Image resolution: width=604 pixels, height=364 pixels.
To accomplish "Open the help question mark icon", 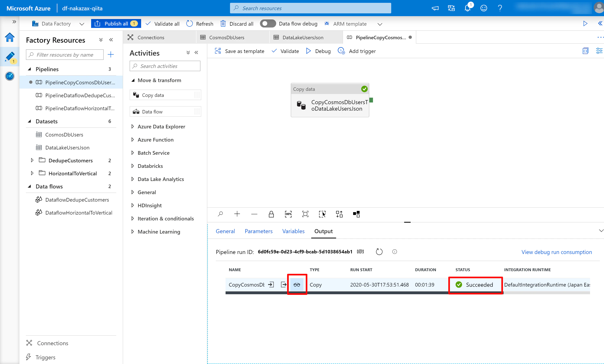I will pyautogui.click(x=500, y=8).
